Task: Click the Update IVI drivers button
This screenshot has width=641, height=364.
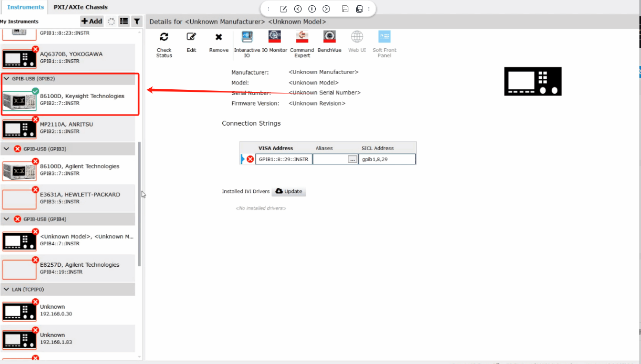Action: (x=288, y=191)
